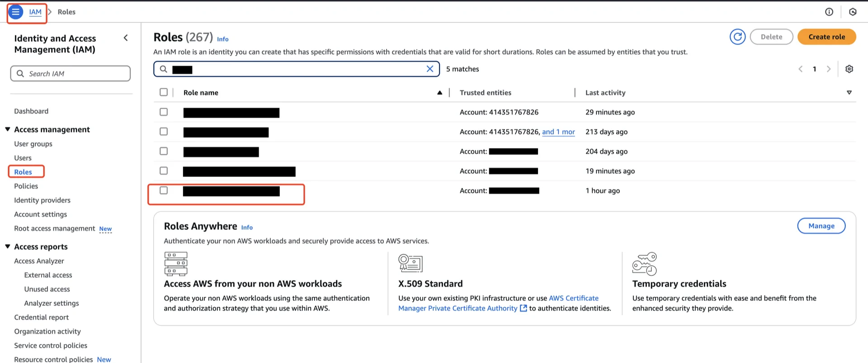Collapse the Access reports section

[8, 247]
